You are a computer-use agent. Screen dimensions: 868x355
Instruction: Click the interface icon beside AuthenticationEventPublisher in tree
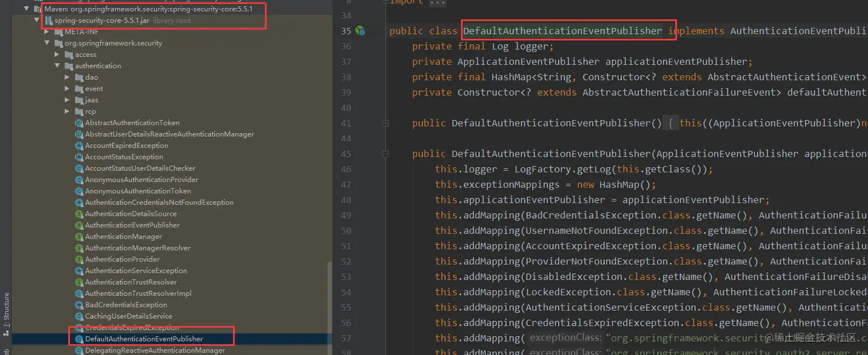(x=80, y=225)
